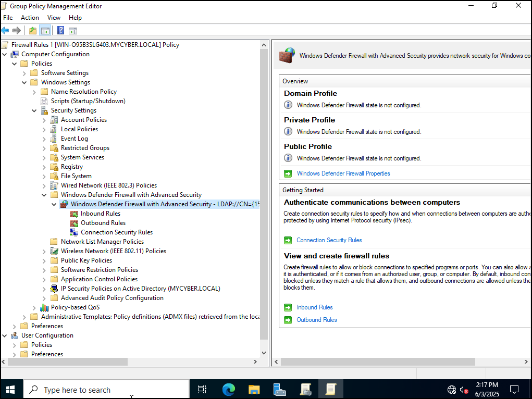This screenshot has width=532, height=399.
Task: Click the Connection Security Rules tree icon
Action: [73, 232]
